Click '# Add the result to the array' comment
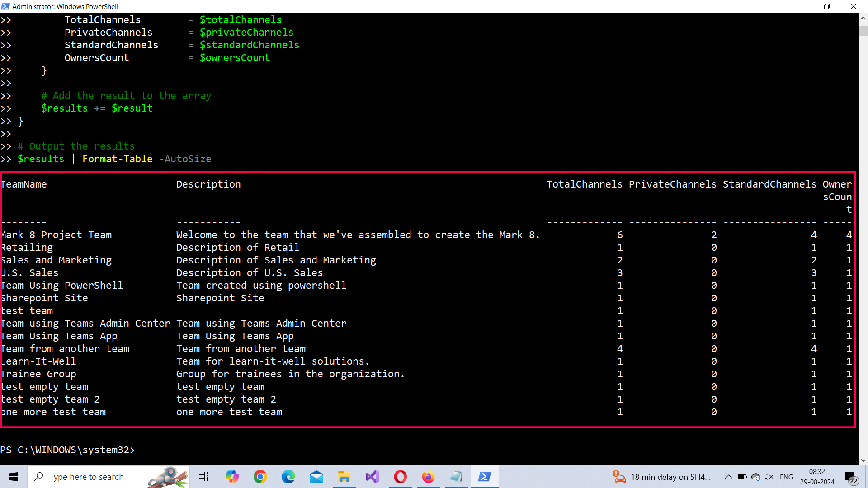 126,96
